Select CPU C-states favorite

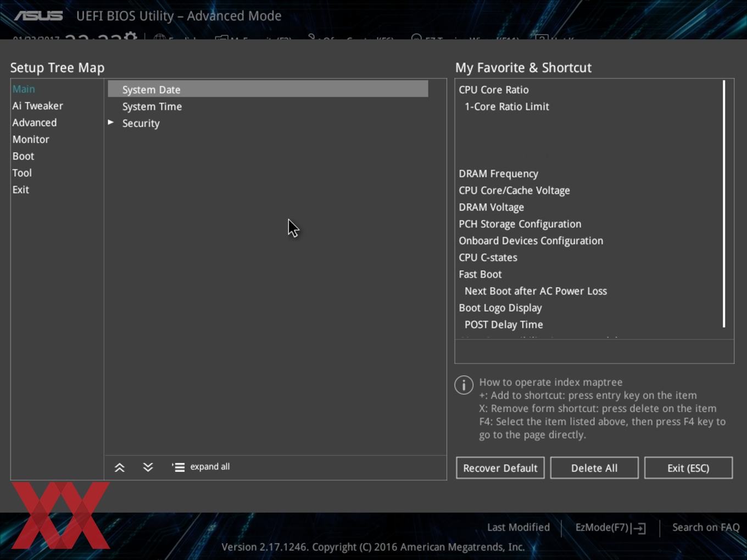click(488, 257)
